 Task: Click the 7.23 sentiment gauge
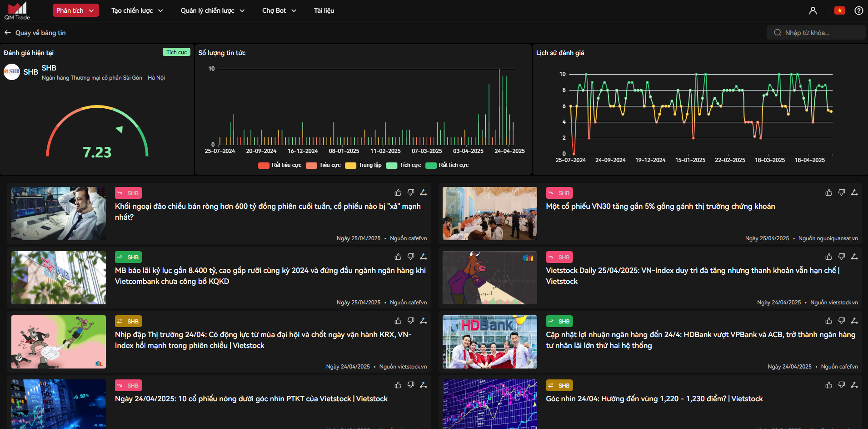pos(97,132)
